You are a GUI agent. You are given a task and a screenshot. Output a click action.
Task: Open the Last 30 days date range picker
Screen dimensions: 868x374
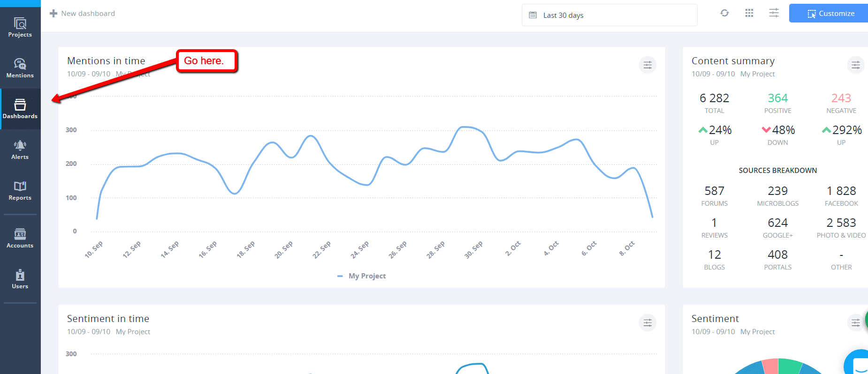(609, 15)
